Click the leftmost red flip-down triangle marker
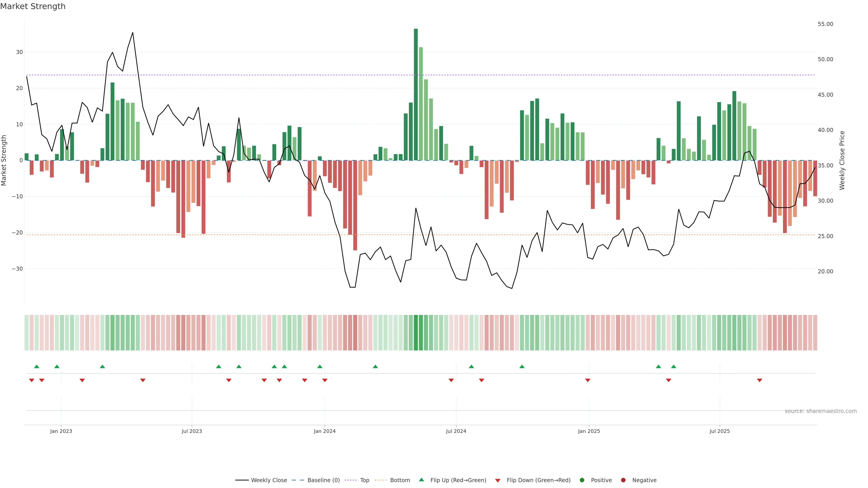The height and width of the screenshot is (488, 868). [x=32, y=380]
